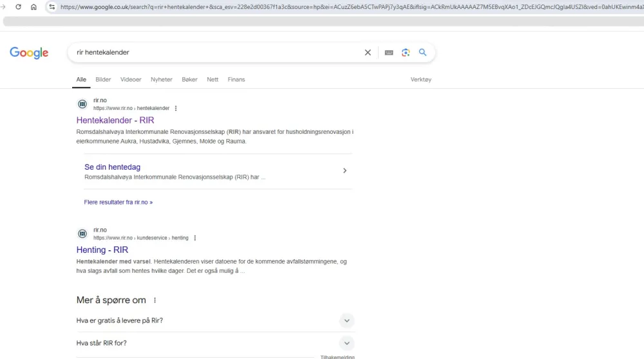
Task: Open Verktøy search tools
Action: [421, 80]
